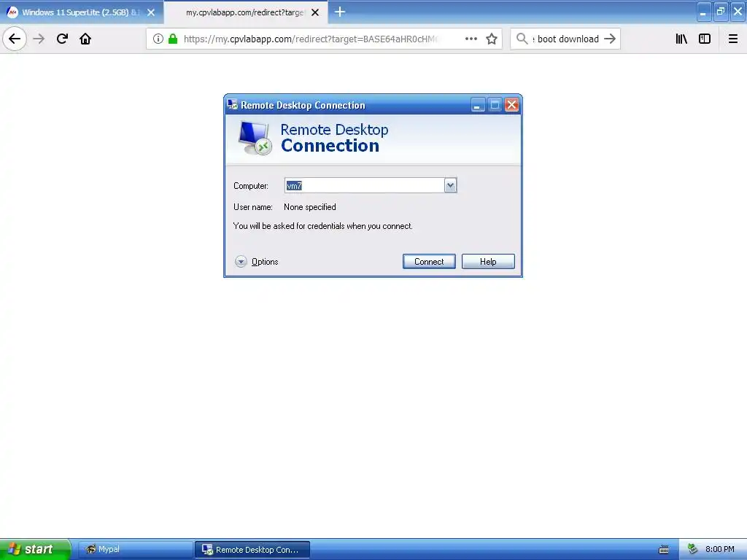Viewport: 747px width, 560px height.
Task: Click the Help button
Action: (488, 262)
